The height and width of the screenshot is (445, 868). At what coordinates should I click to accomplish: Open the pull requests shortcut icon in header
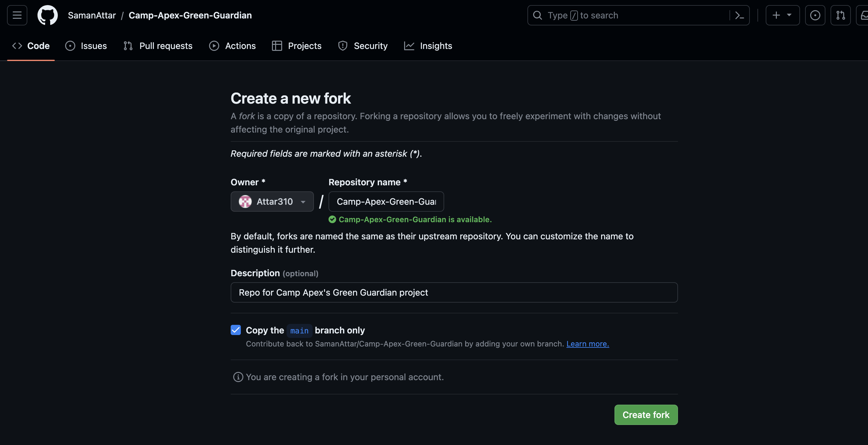(x=840, y=15)
